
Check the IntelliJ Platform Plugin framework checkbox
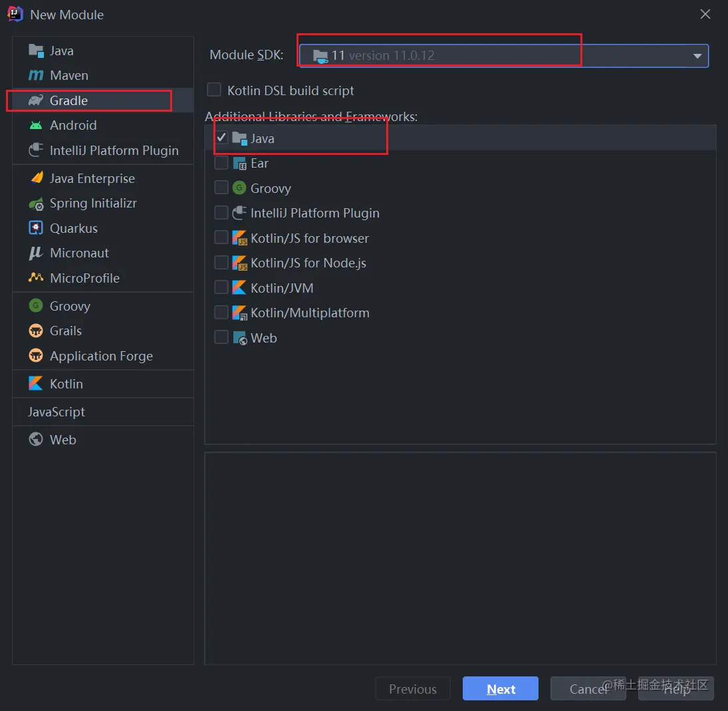click(221, 213)
